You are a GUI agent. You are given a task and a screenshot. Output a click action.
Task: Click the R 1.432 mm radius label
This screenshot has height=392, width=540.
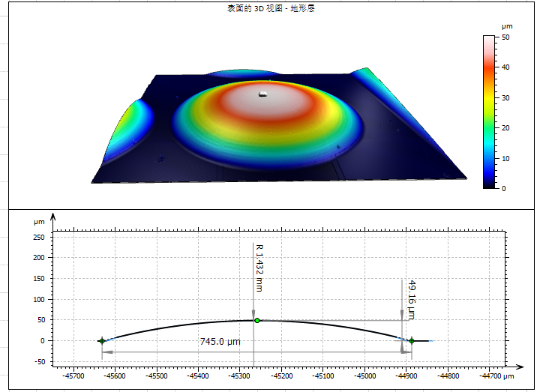(x=259, y=268)
